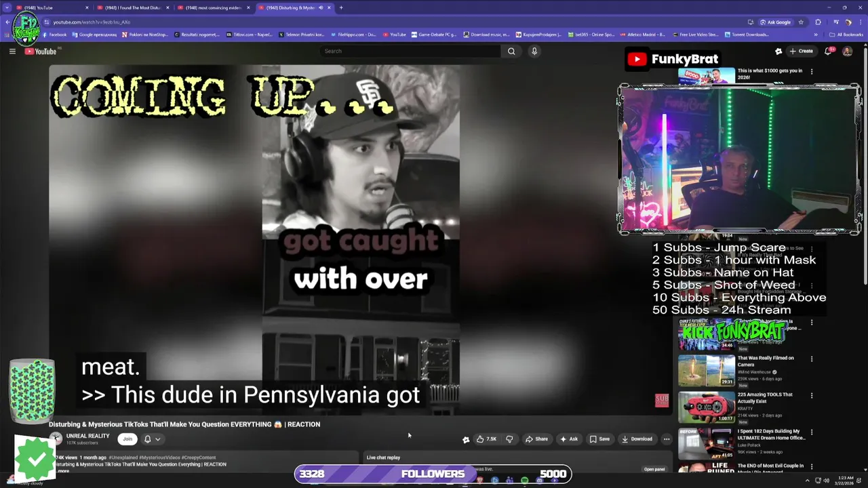Click the Ask button under video
The height and width of the screenshot is (488, 868).
(568, 439)
